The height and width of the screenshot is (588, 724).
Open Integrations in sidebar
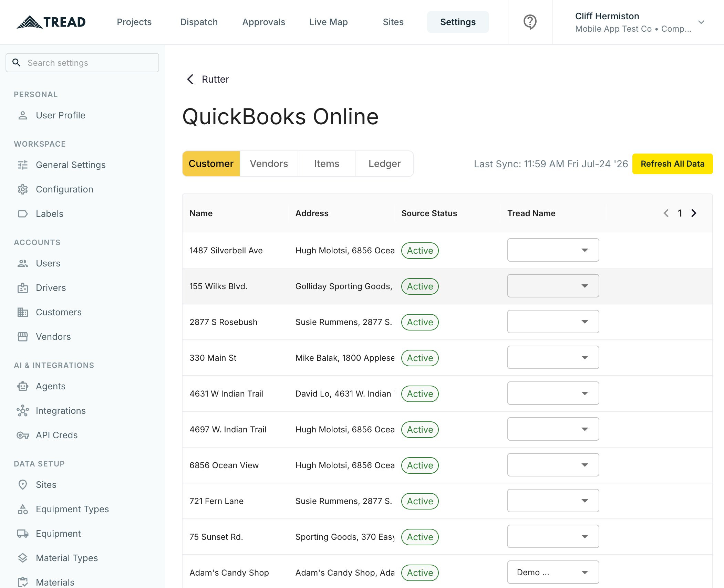[x=61, y=411]
